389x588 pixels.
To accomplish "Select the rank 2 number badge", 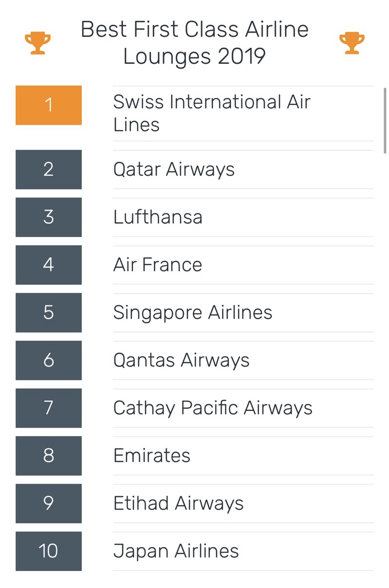I will click(49, 169).
